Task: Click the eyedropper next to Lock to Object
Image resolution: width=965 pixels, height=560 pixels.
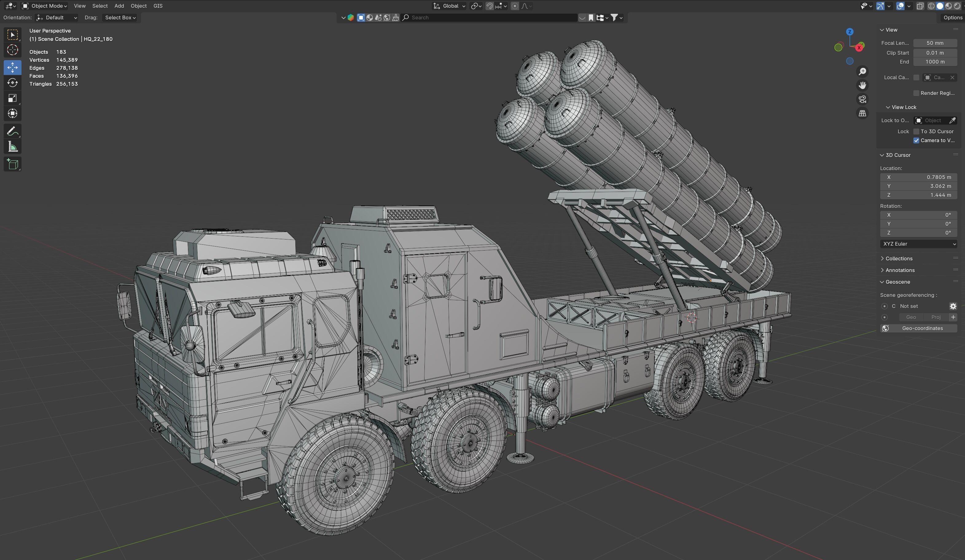Action: [x=952, y=121]
